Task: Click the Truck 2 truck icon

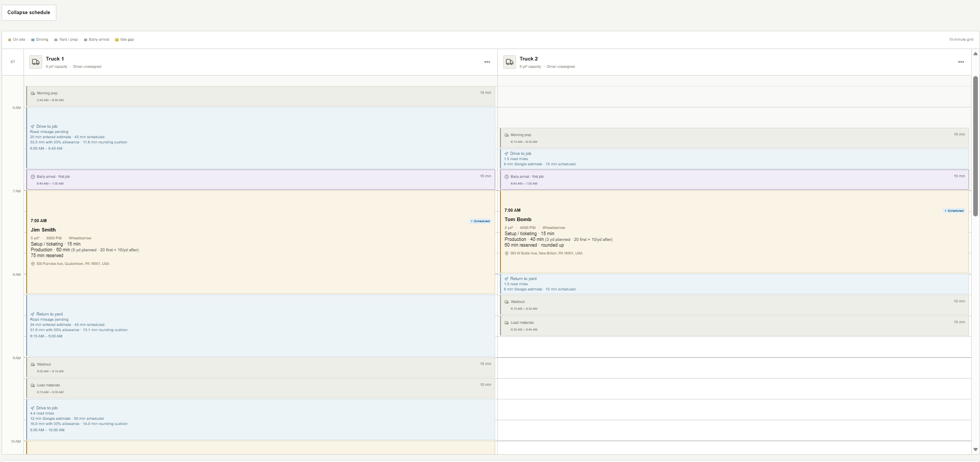Action: (509, 62)
